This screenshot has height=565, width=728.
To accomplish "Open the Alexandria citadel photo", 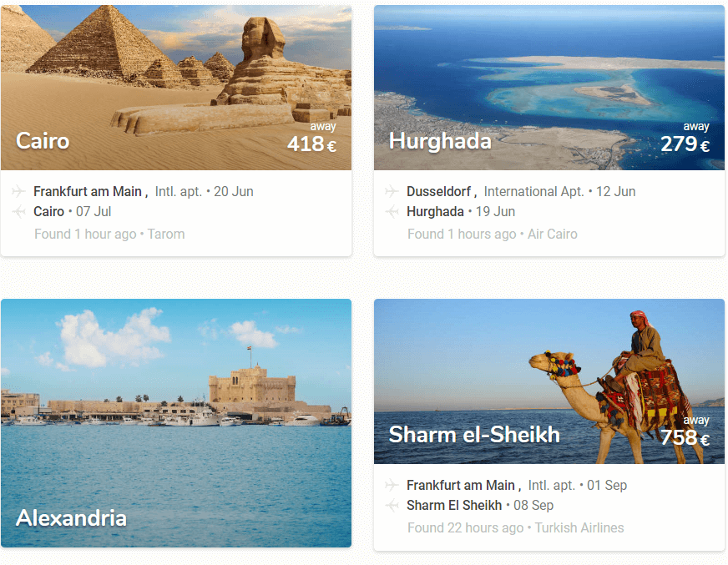I will click(176, 423).
